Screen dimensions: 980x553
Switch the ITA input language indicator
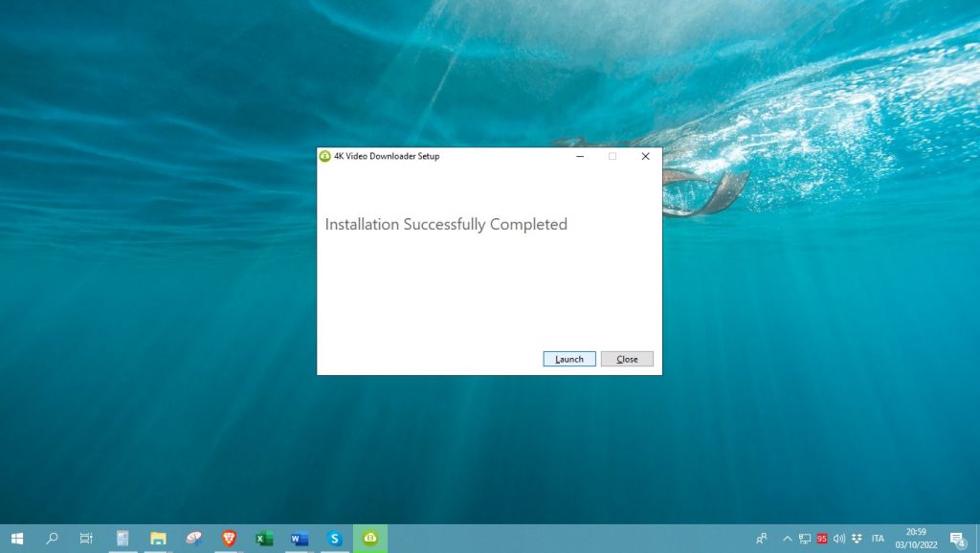coord(878,539)
